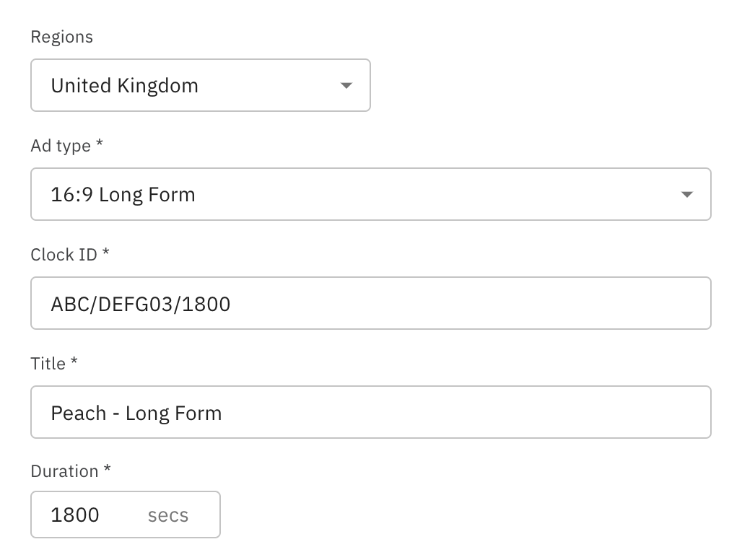Click the United Kingdom selection text
This screenshot has width=742, height=560.
click(x=124, y=85)
